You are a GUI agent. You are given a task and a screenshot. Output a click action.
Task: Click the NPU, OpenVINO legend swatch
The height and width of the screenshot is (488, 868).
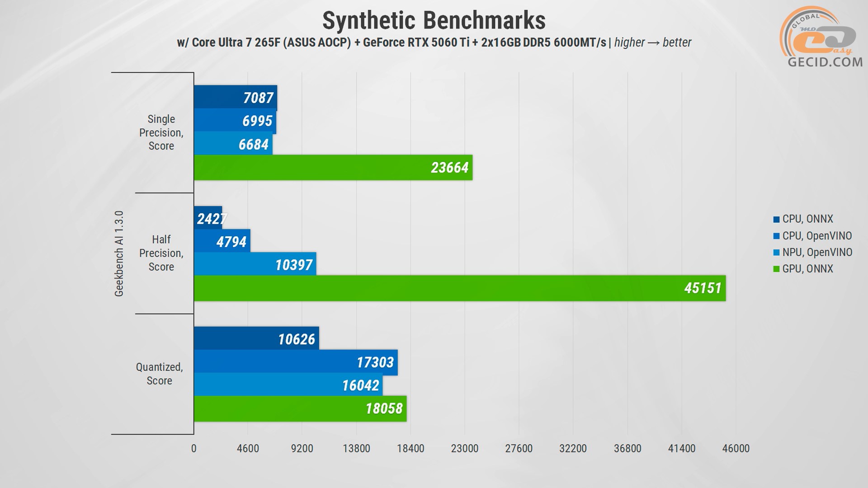click(776, 253)
